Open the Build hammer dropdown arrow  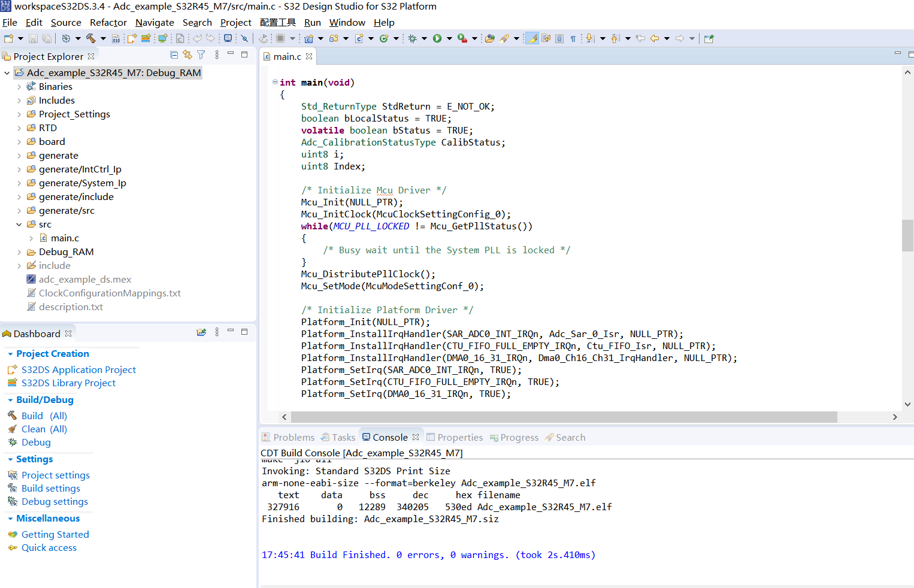[x=103, y=38]
